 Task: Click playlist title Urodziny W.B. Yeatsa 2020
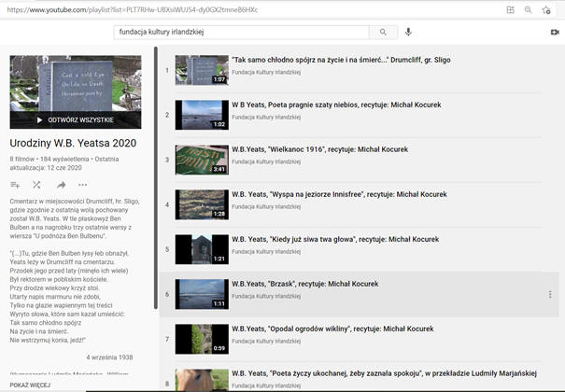73,143
